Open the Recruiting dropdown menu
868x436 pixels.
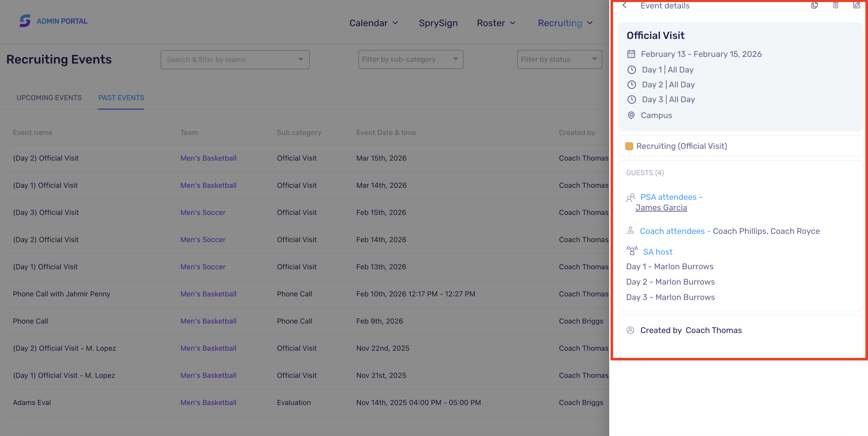tap(565, 23)
